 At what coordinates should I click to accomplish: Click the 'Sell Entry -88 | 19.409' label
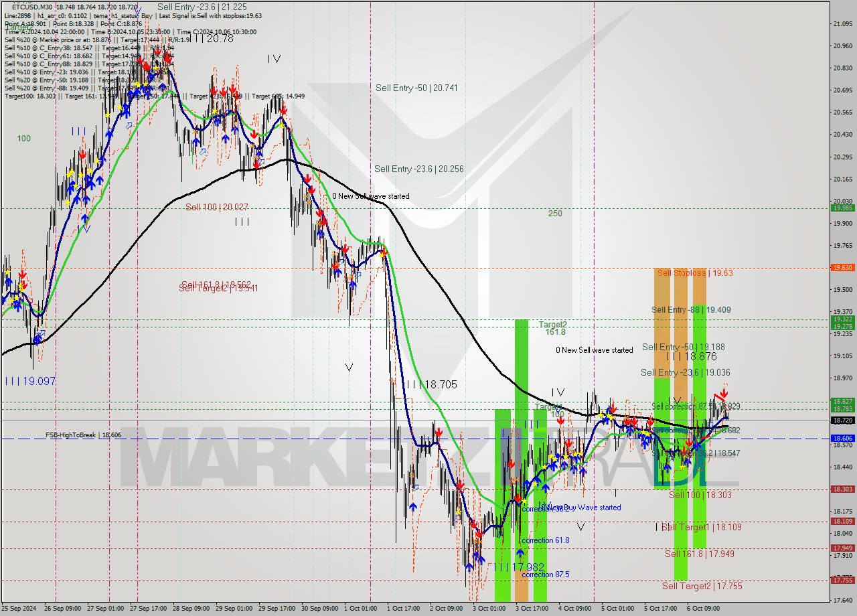tap(691, 310)
